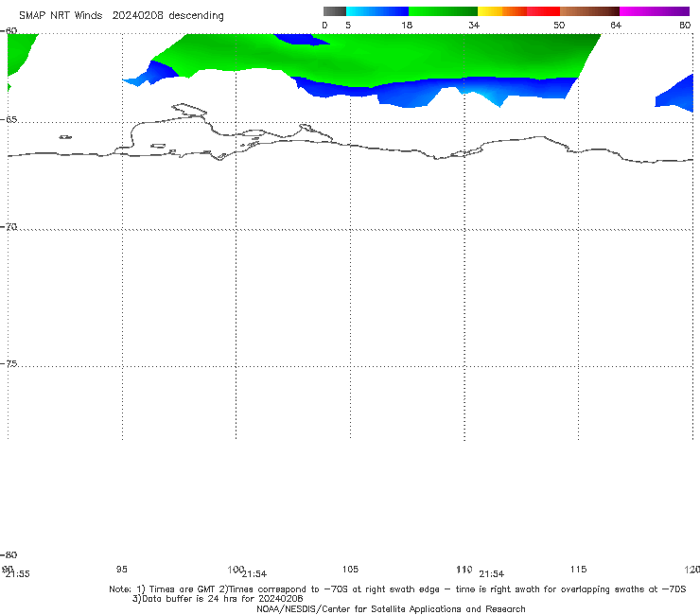
Task: Click the color bar label '50'
Action: (559, 25)
